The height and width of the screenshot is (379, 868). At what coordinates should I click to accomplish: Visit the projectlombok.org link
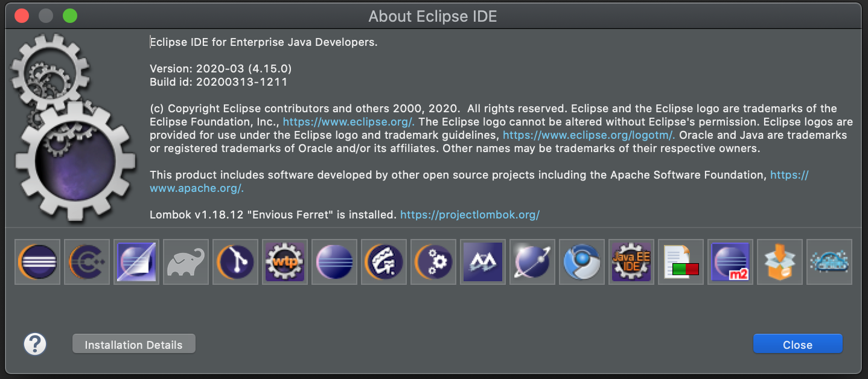470,214
